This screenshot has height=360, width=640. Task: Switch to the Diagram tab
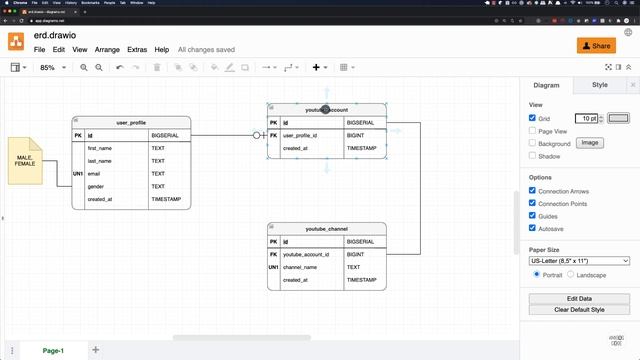coord(547,85)
